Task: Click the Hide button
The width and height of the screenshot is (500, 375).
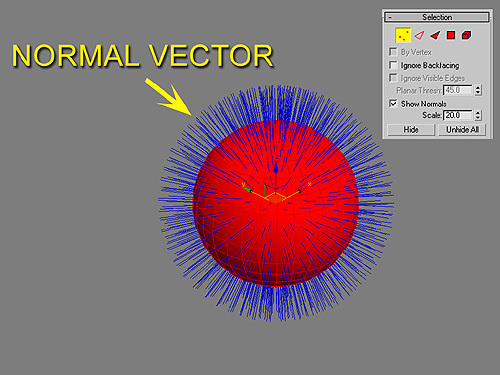Action: click(x=411, y=129)
